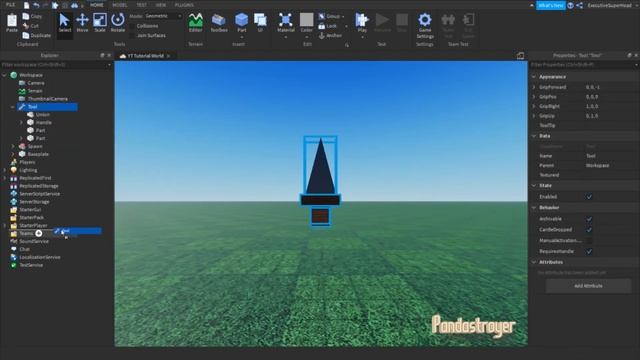This screenshot has height=360, width=640.
Task: Toggle the CanBeDropped checkbox
Action: (589, 230)
